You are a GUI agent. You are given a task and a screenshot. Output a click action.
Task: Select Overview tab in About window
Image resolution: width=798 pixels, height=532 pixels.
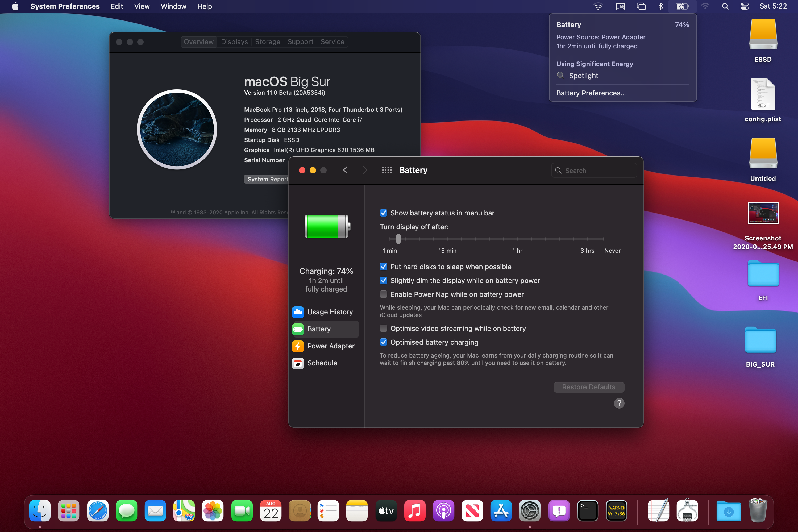pos(199,42)
